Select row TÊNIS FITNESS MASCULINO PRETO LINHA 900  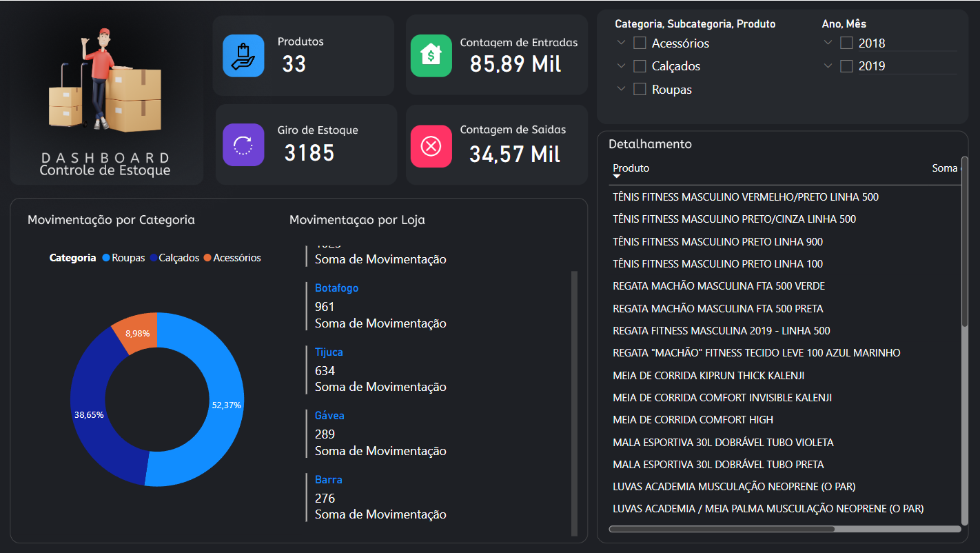(x=786, y=241)
